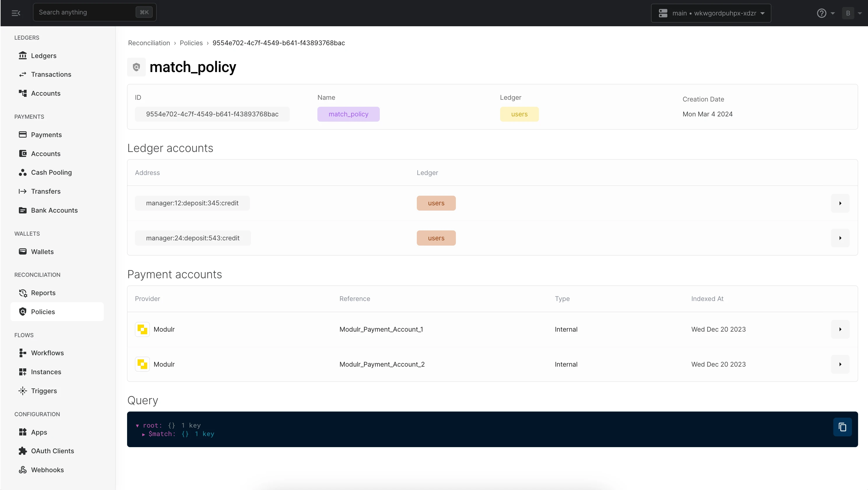Screen dimensions: 868x490
Task: Select the Webhooks icon
Action: tap(22, 470)
